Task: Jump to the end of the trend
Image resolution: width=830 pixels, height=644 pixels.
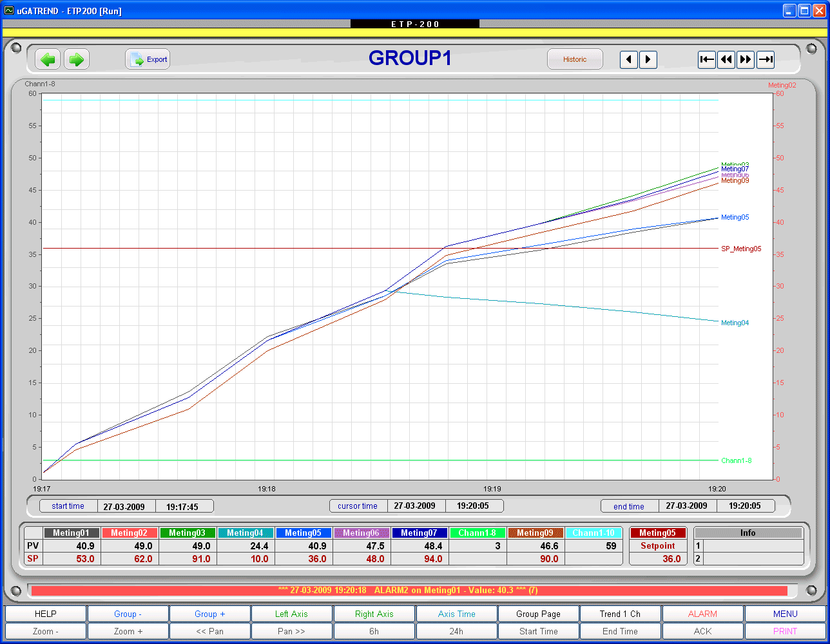Action: point(766,60)
